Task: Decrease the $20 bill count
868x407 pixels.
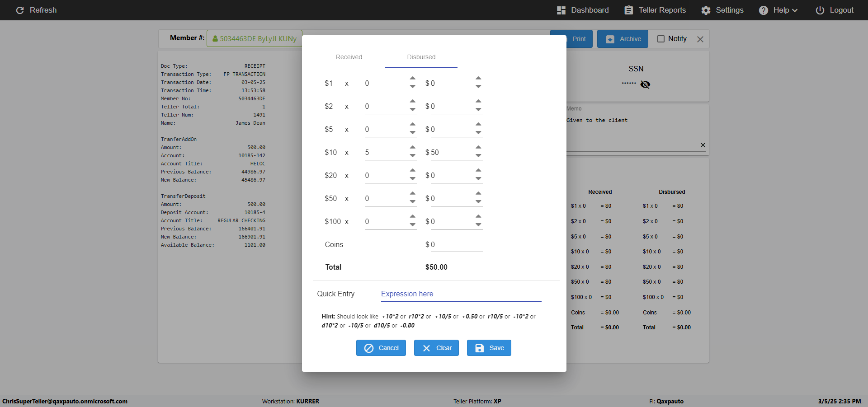Action: pyautogui.click(x=413, y=179)
